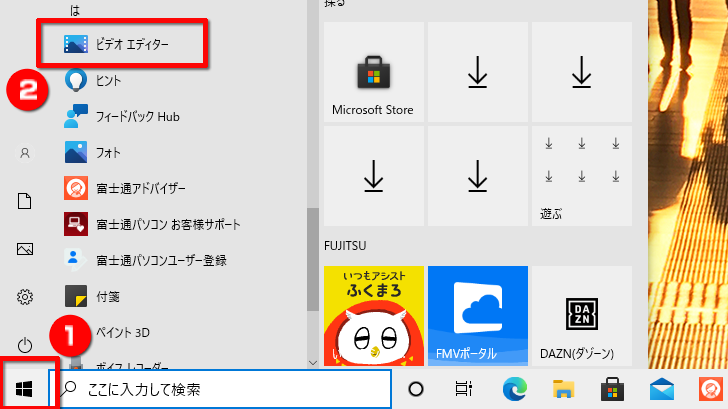The width and height of the screenshot is (728, 409).
Task: Click the FUJITSU tile group header
Action: [345, 246]
